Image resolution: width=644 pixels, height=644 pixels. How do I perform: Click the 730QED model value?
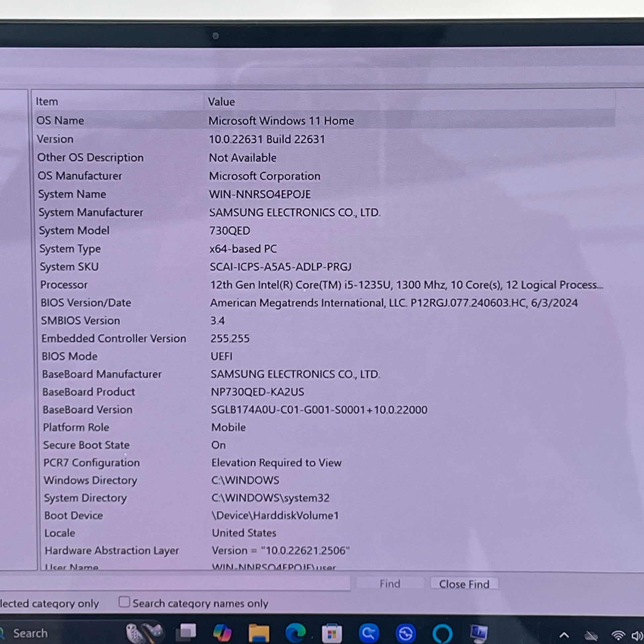(230, 231)
